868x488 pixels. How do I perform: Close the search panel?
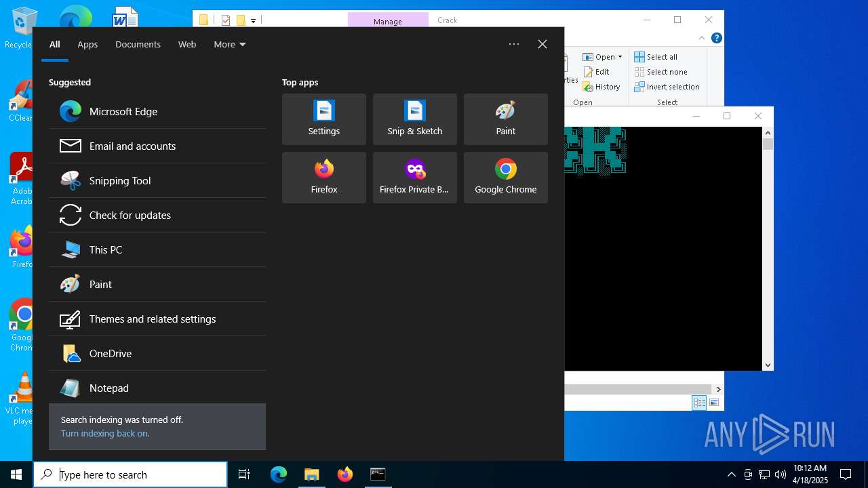coord(542,44)
